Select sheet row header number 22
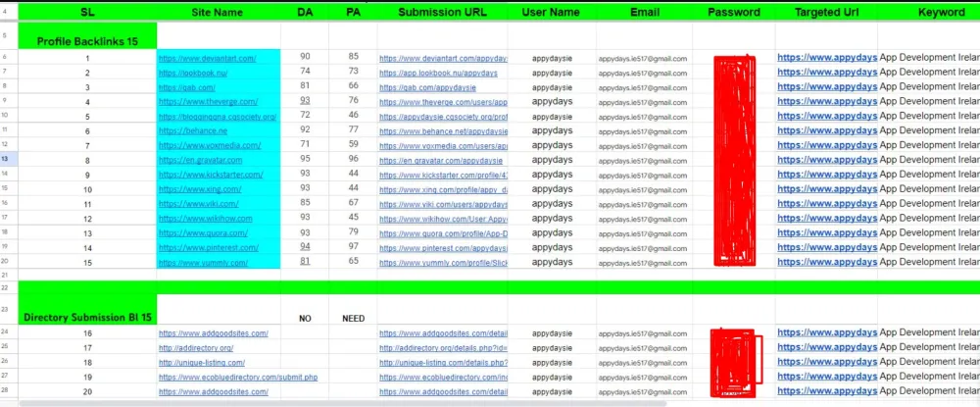The width and height of the screenshot is (980, 407). click(x=4, y=287)
